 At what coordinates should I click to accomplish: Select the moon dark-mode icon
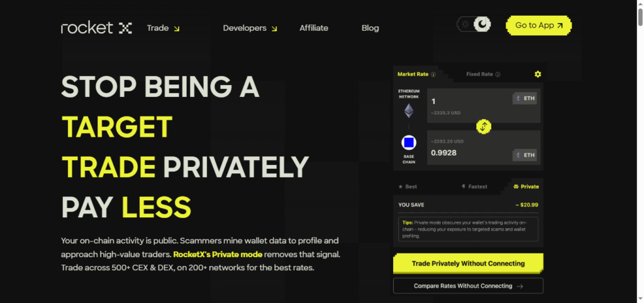pyautogui.click(x=482, y=25)
